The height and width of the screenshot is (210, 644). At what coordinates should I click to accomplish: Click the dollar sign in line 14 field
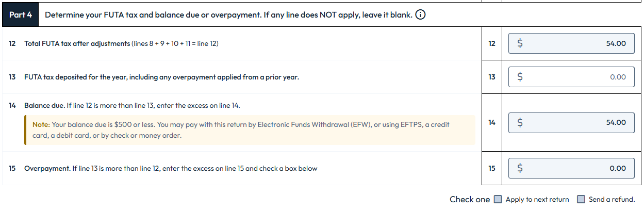click(520, 122)
